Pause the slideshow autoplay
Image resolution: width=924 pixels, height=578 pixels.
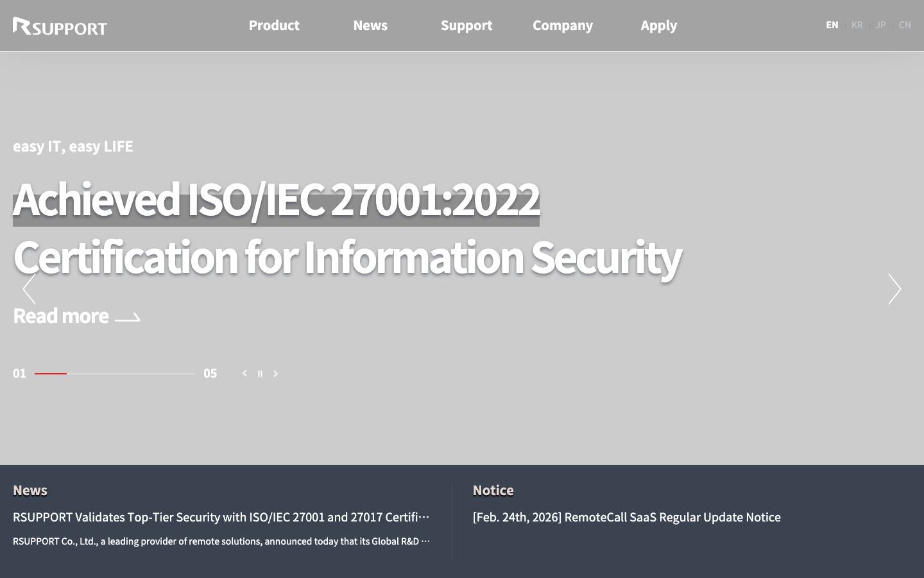click(x=260, y=373)
